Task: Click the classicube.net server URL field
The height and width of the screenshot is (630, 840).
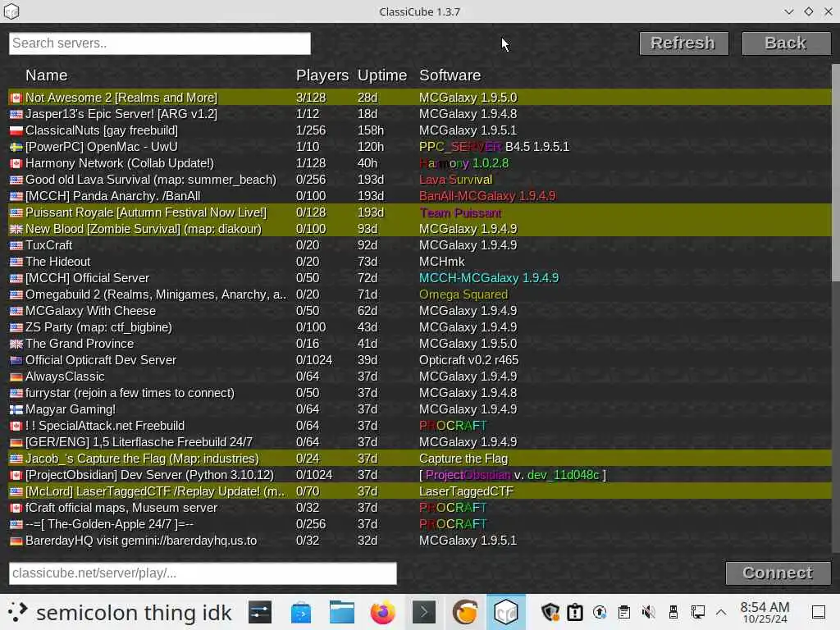Action: click(203, 573)
